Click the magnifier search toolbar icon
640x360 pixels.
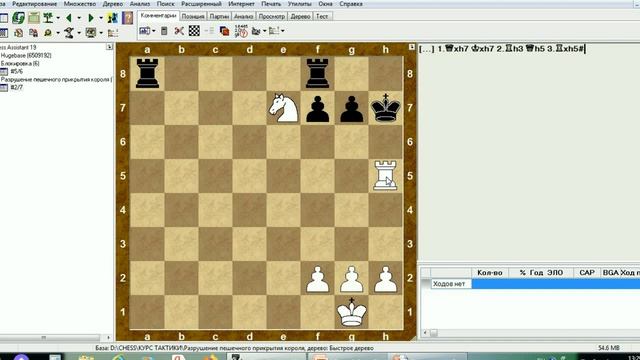48,33
